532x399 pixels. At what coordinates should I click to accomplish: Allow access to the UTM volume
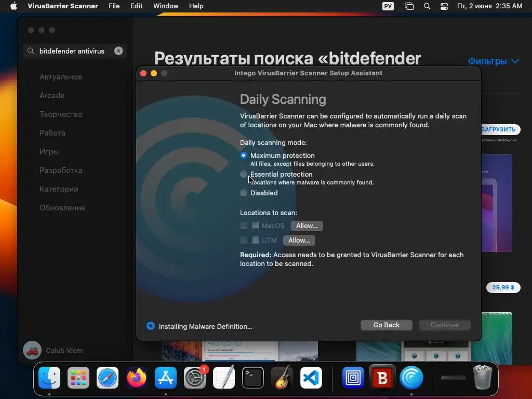(x=299, y=240)
